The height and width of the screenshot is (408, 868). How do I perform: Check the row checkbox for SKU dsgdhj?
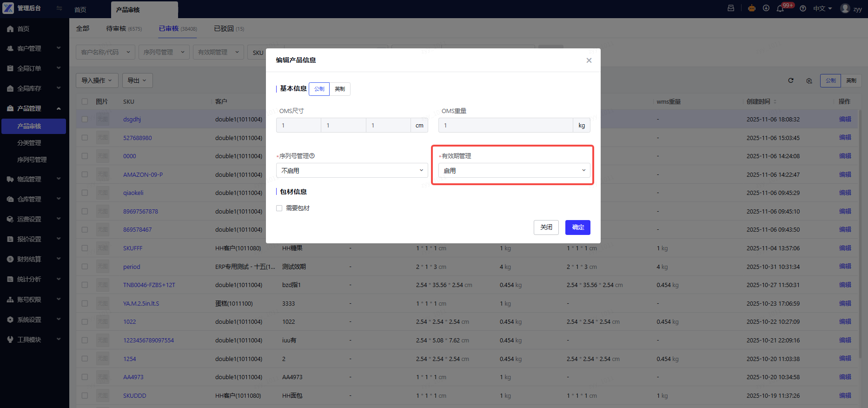[85, 120]
